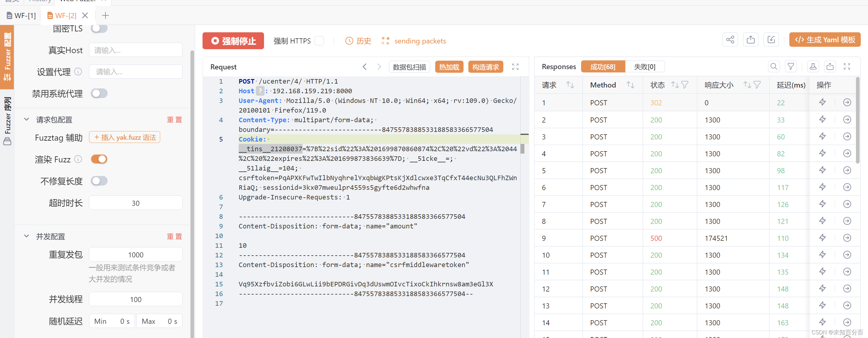Click filter funnel in 状态 column
This screenshot has width=868, height=338.
(684, 85)
